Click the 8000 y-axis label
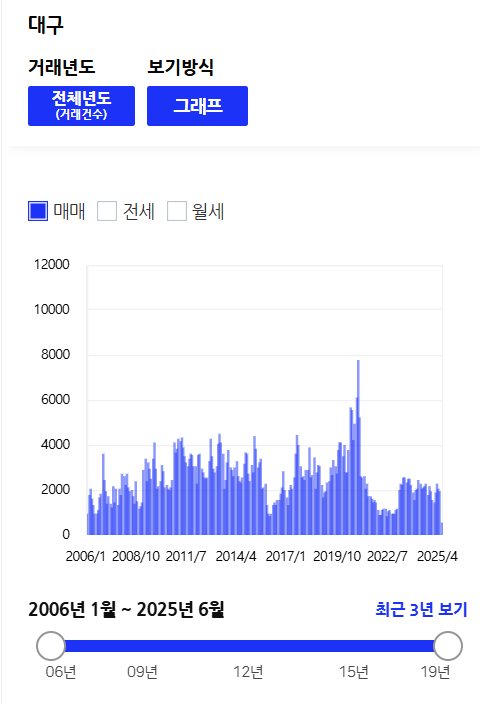The width and height of the screenshot is (480, 704). (x=55, y=355)
